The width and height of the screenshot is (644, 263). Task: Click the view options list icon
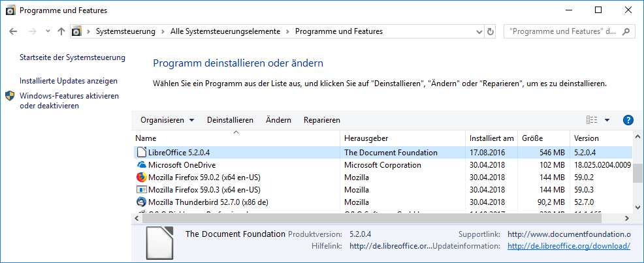(592, 120)
